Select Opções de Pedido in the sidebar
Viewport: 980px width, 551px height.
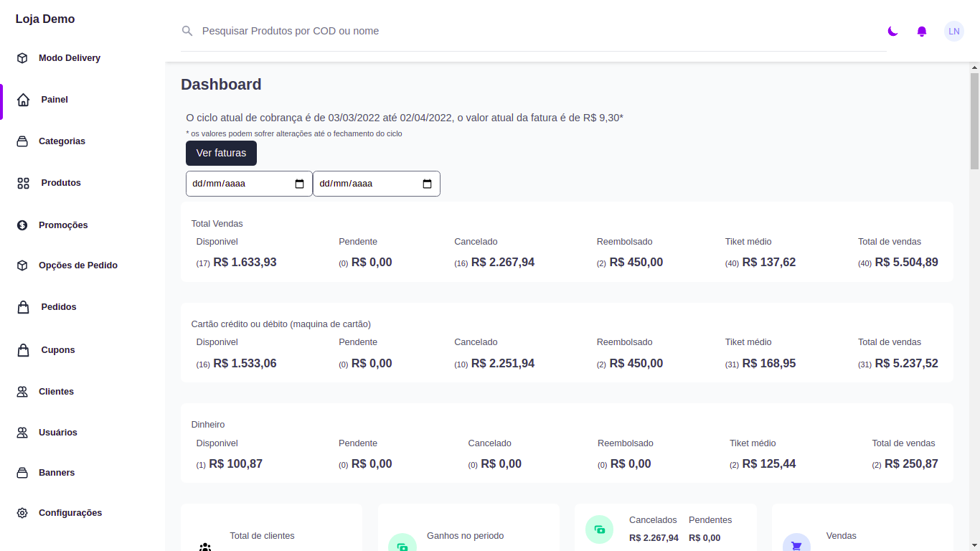point(77,265)
